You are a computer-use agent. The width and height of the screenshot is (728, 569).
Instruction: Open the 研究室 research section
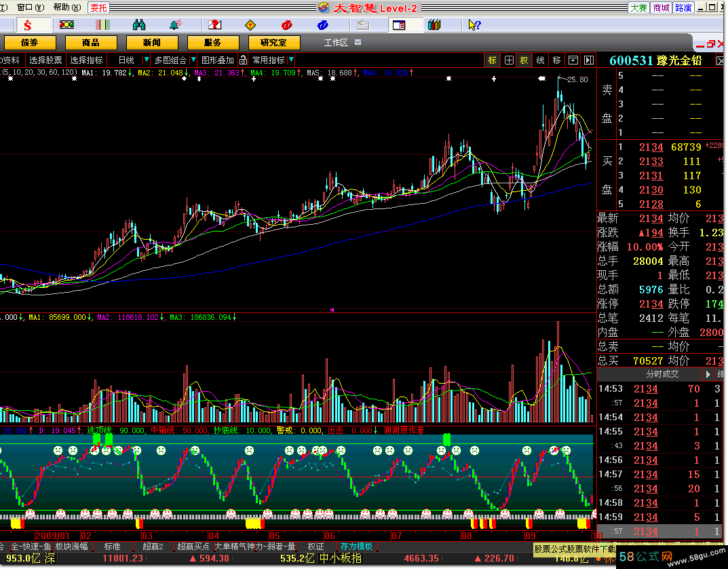(x=274, y=43)
